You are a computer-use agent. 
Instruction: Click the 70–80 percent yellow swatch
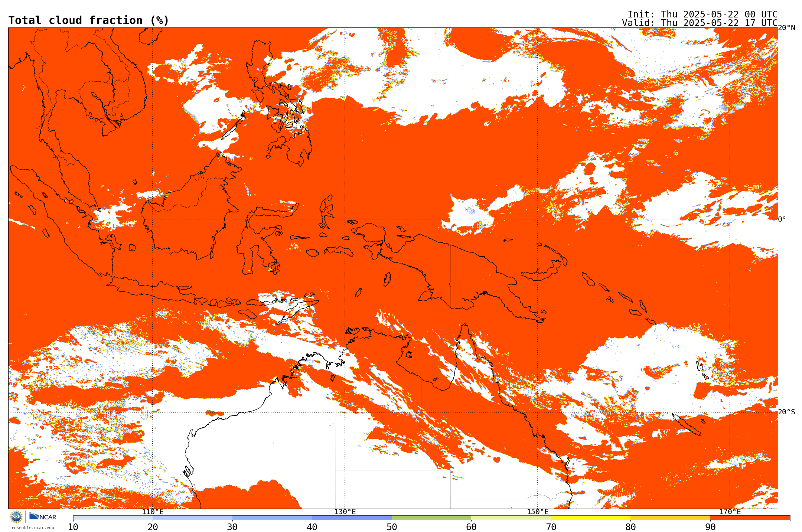591,518
